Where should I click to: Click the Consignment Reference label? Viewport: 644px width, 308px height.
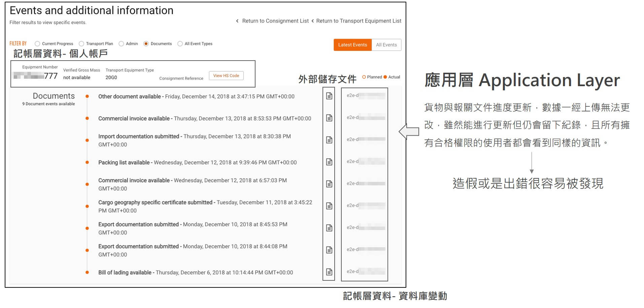(x=181, y=78)
